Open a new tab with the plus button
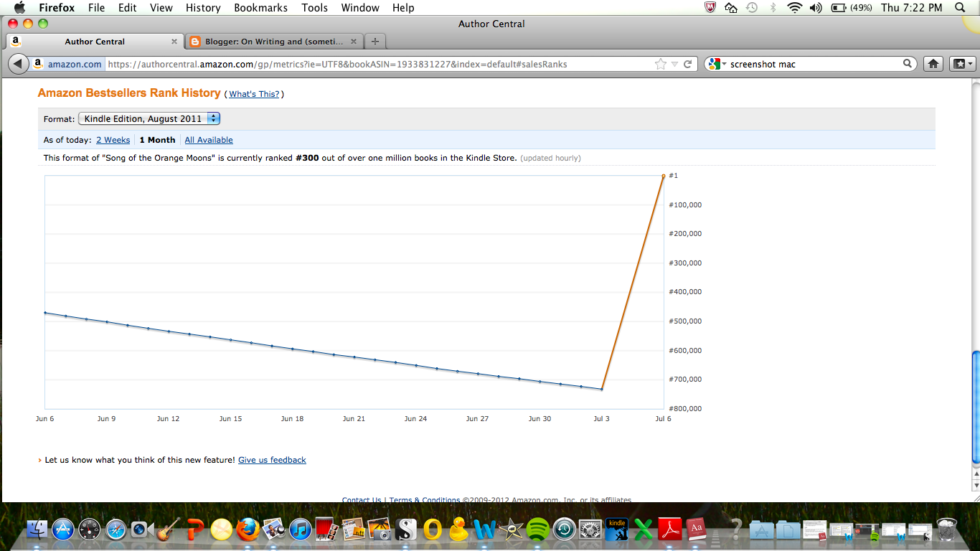The width and height of the screenshot is (980, 551). (375, 42)
